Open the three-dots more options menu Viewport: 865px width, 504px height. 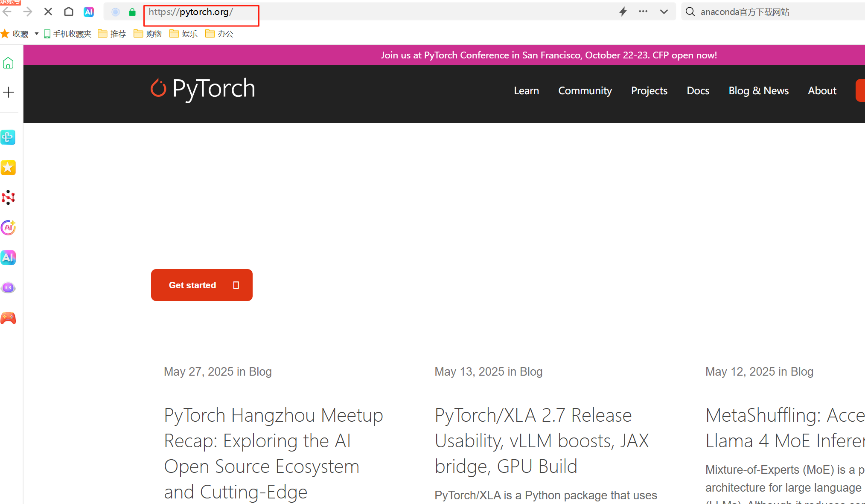click(643, 12)
